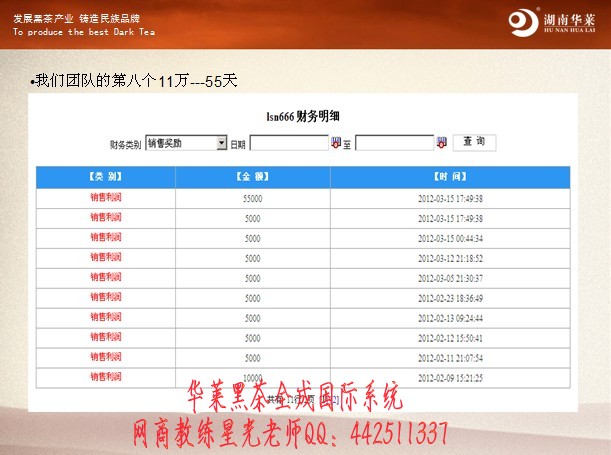
Task: Click the text To produce the best Dark Tea
Action: coord(84,32)
